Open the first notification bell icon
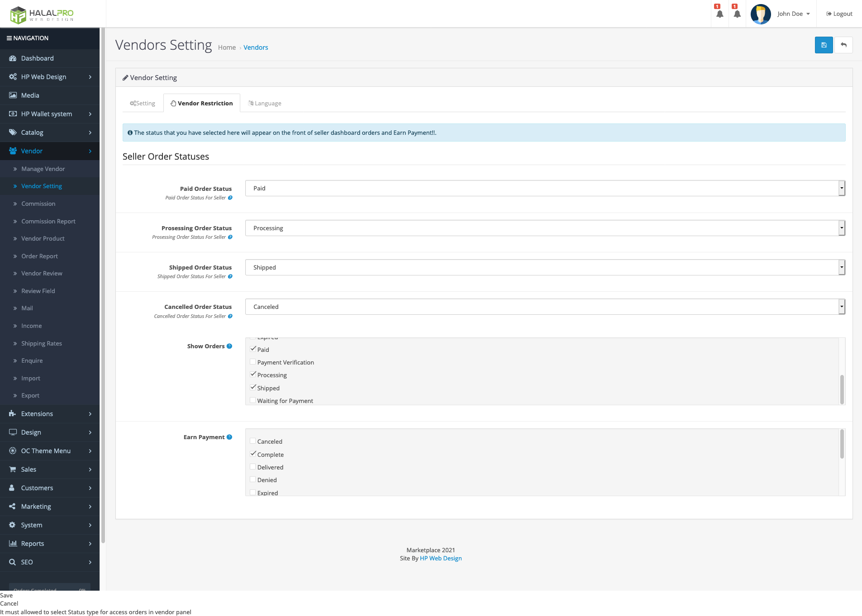 coord(719,14)
